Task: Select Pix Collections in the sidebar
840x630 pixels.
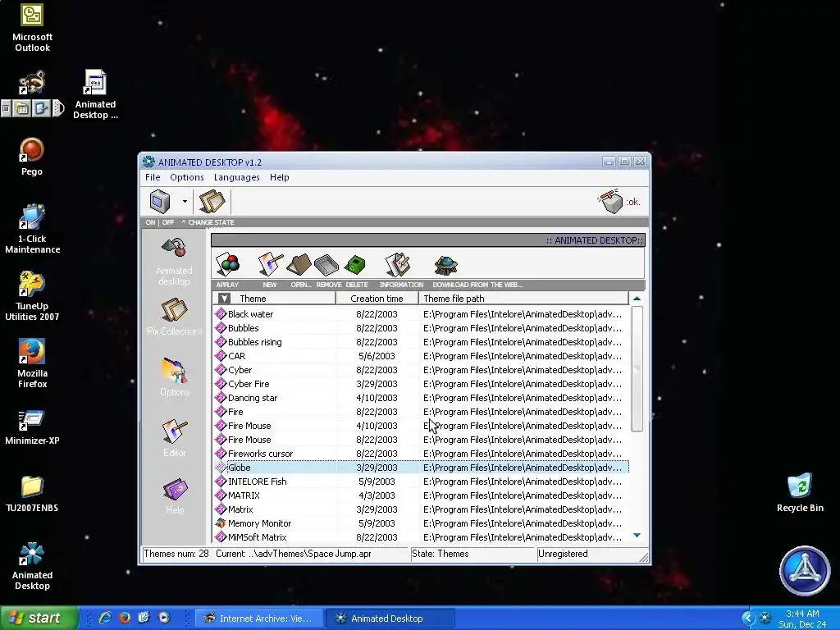Action: click(x=175, y=317)
